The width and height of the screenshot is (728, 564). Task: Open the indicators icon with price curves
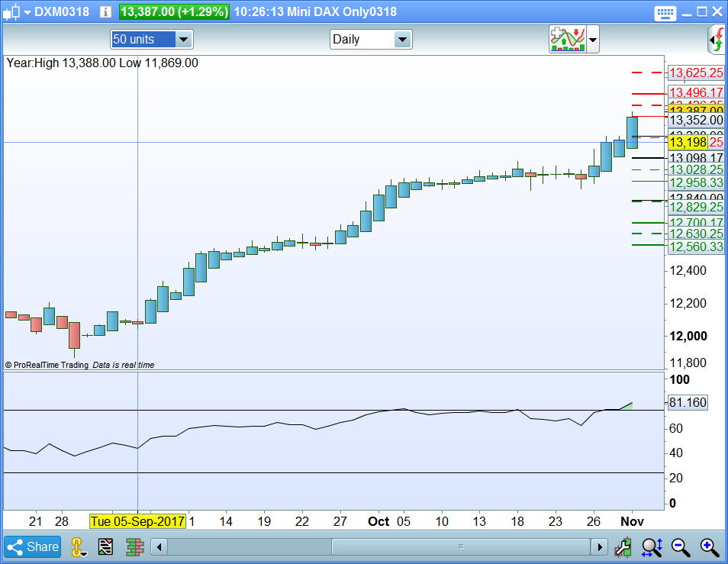[567, 40]
